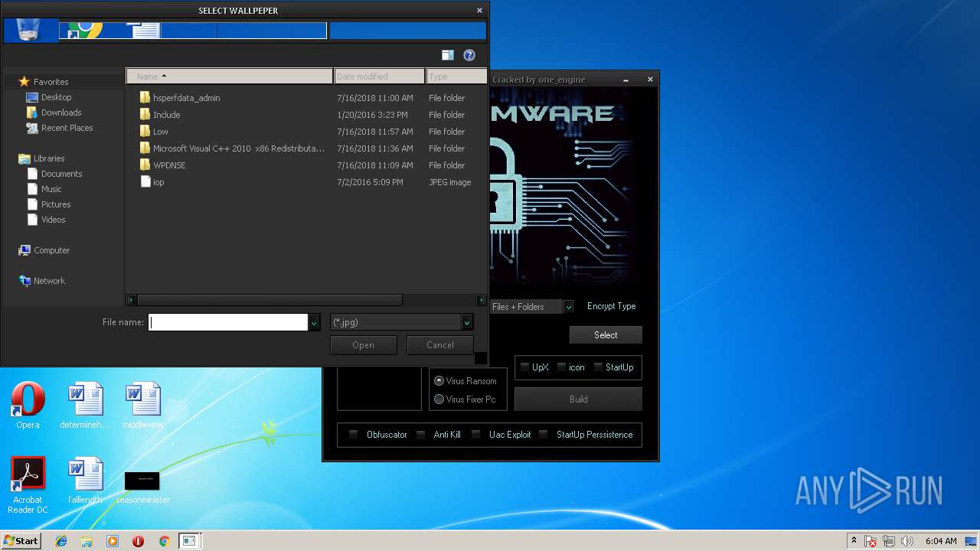This screenshot has height=551, width=980.
Task: Enable the UpX checkbox
Action: point(524,367)
